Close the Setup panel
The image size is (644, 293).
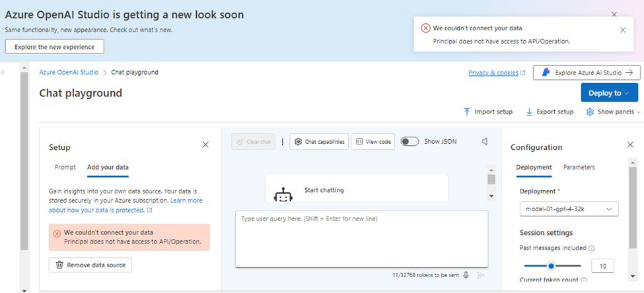point(205,145)
